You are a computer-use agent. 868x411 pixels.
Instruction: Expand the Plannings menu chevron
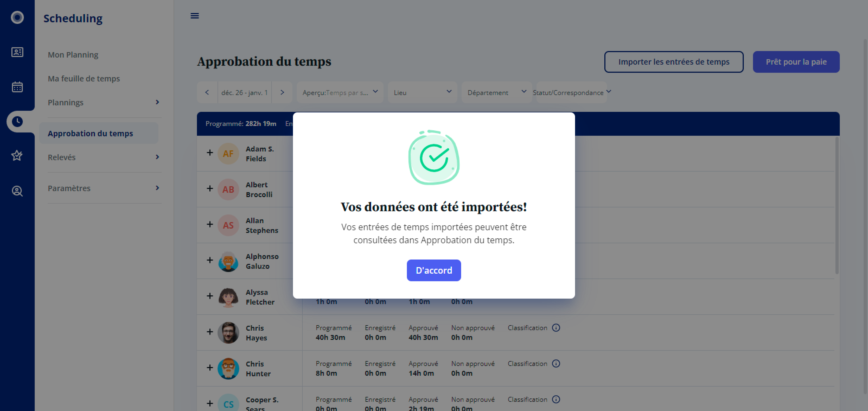coord(157,102)
